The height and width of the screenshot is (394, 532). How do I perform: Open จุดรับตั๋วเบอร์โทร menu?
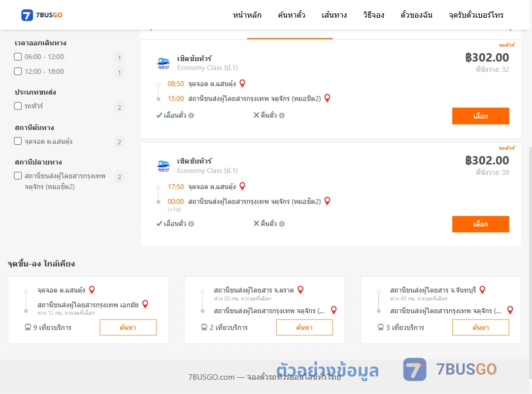click(476, 15)
